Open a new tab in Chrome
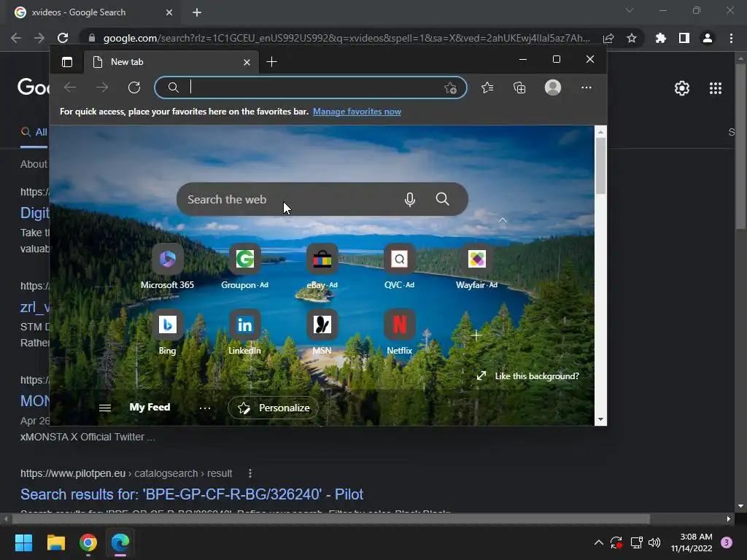Image resolution: width=747 pixels, height=560 pixels. [197, 12]
